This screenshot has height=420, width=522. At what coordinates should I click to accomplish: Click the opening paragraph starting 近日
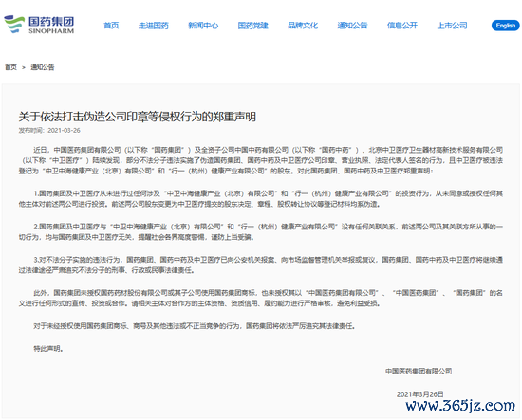[261, 160]
